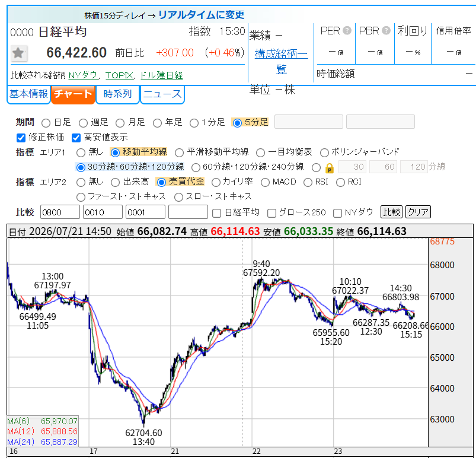This screenshot has height=458, width=476.
Task: Click the クリア button
Action: click(x=418, y=212)
